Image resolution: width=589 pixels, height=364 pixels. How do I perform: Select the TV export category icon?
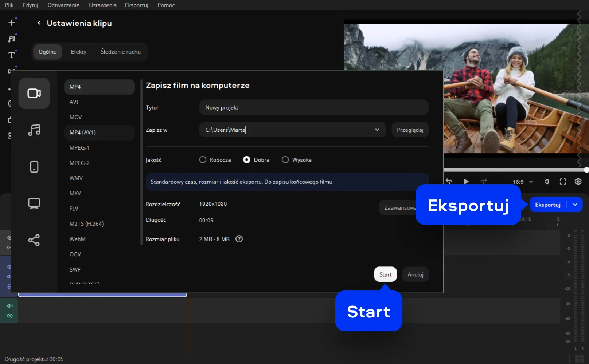point(34,203)
